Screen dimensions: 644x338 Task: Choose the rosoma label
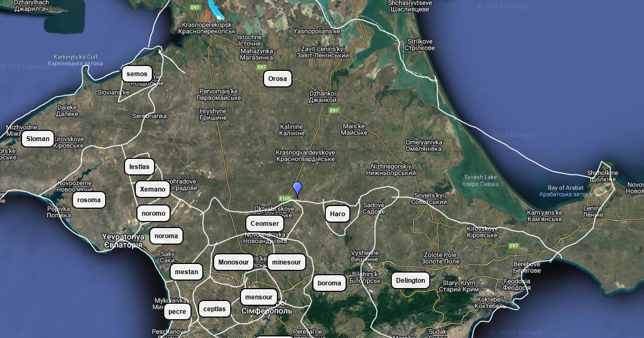point(89,200)
